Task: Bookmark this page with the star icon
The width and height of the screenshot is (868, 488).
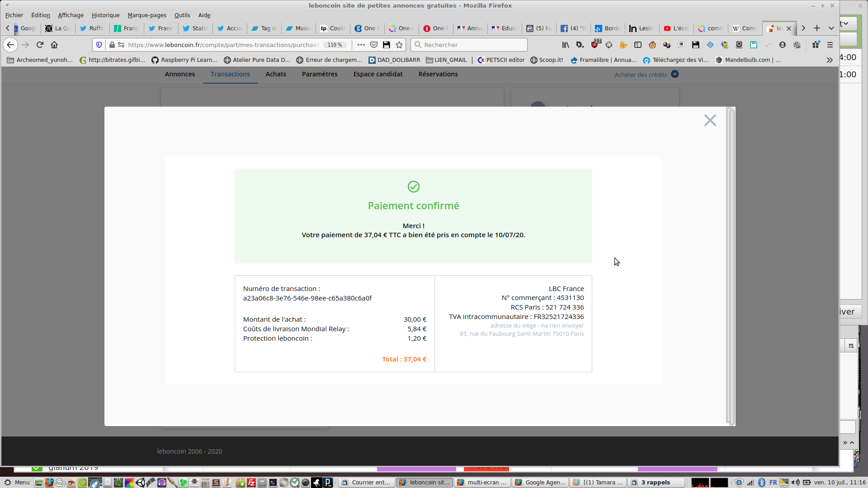Action: (x=399, y=45)
